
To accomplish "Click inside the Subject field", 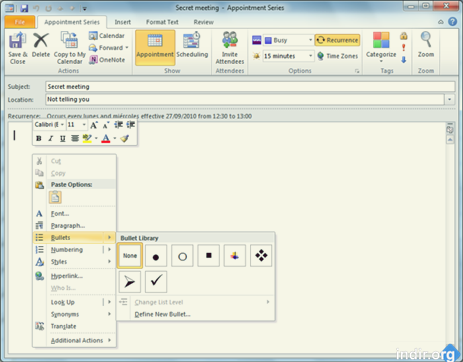I will [250, 87].
